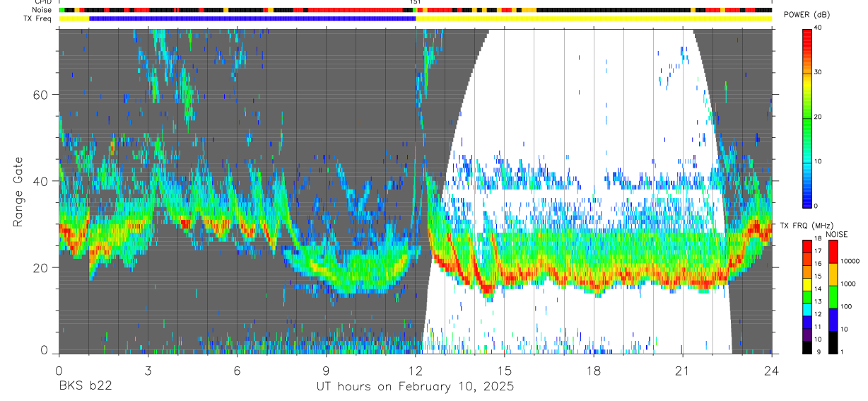Click the 15 tick label on UT hours axis
Screen dimensions: 868x401
pos(505,371)
